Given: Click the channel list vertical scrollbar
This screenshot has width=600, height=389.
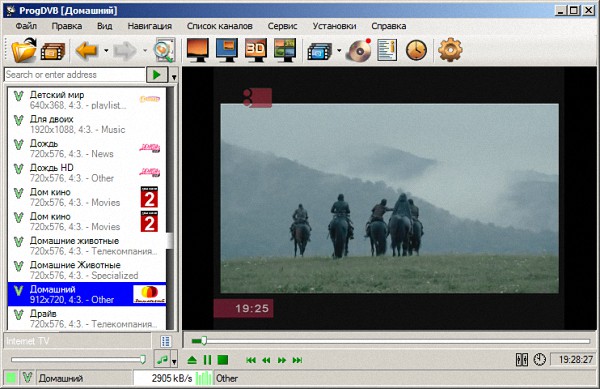Looking at the screenshot, I should (x=170, y=208).
